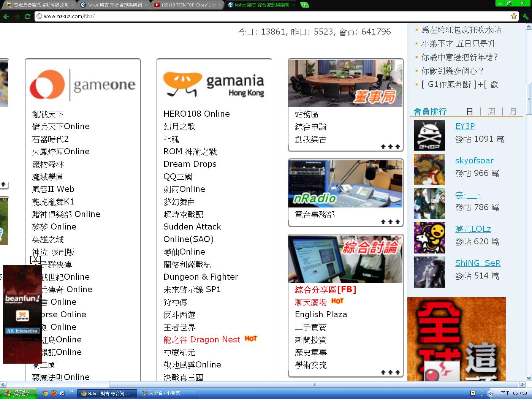Switch to the second Nakuz tab

pyautogui.click(x=114, y=5)
